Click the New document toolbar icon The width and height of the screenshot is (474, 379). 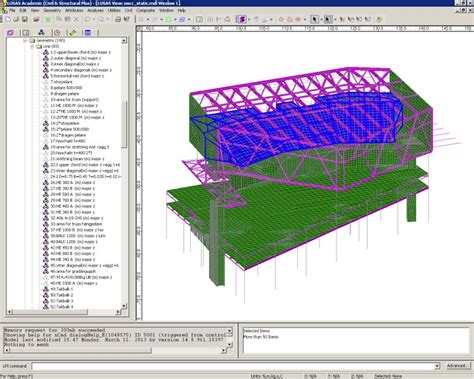pyautogui.click(x=8, y=19)
